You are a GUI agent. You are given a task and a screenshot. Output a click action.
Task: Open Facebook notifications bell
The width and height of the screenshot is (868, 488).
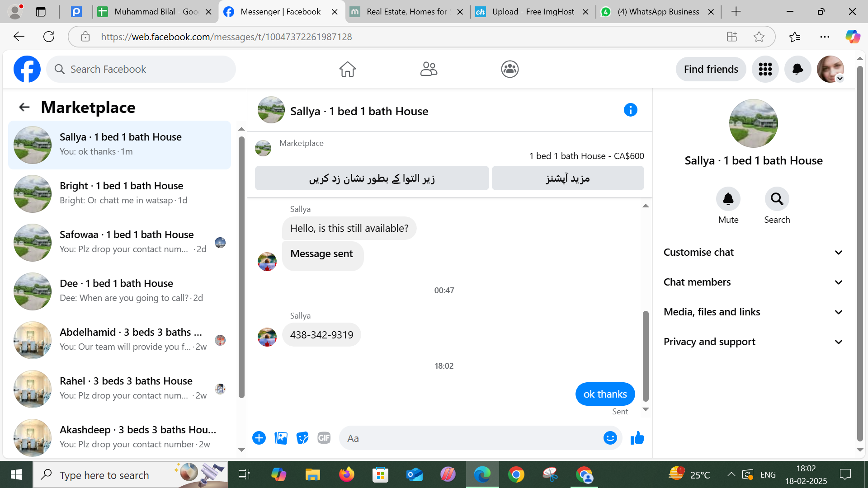(797, 69)
